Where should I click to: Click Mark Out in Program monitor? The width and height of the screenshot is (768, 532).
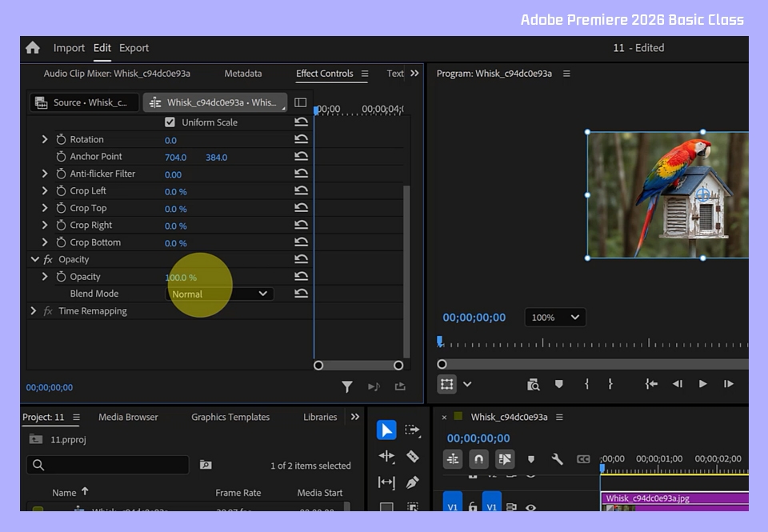tap(610, 384)
